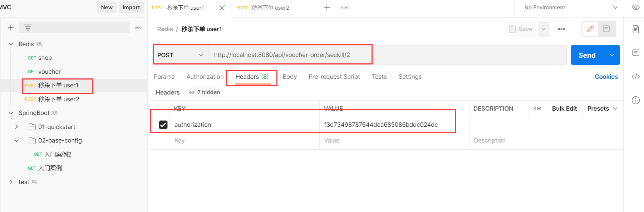This screenshot has width=644, height=212.
Task: Show the 7 hidden headers
Action: [x=205, y=92]
